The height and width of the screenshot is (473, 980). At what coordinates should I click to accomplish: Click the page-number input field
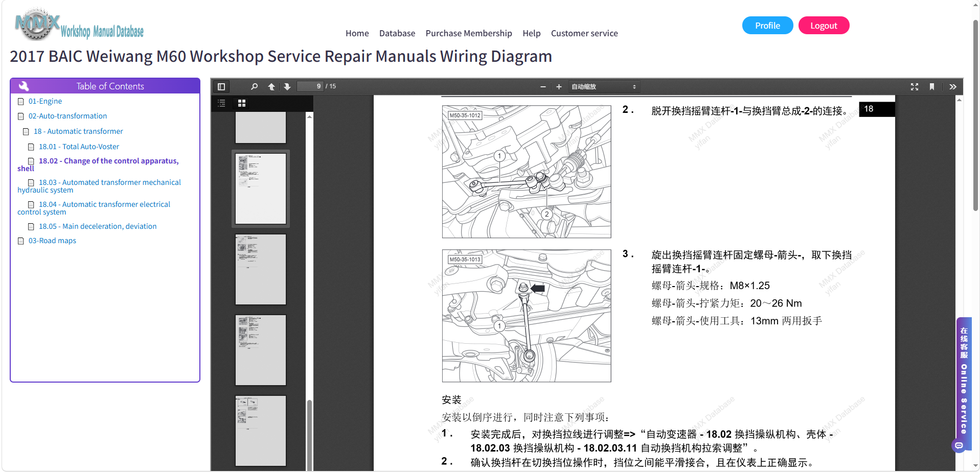(x=310, y=86)
